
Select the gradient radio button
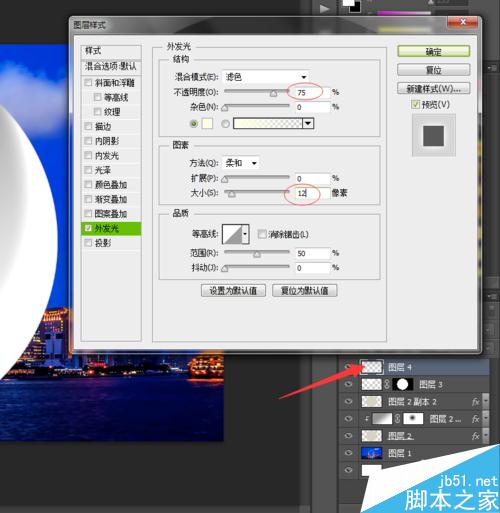tap(226, 124)
